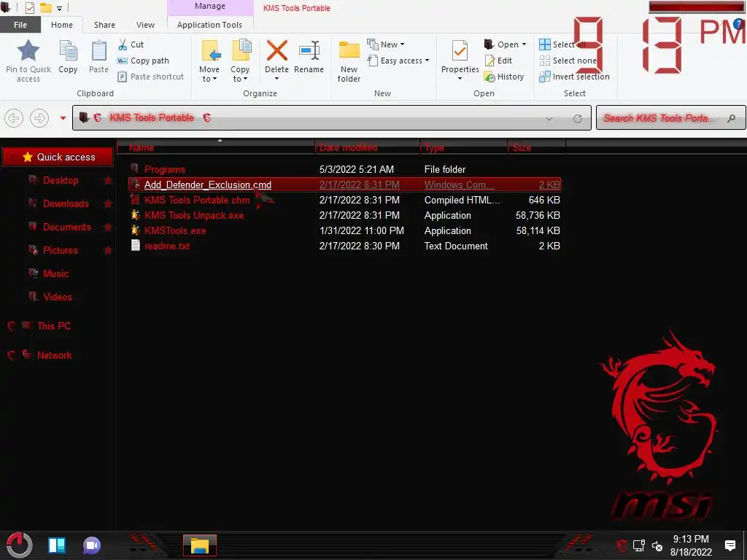Choose Copy path in Clipboard group
The width and height of the screenshot is (747, 560).
pos(143,61)
